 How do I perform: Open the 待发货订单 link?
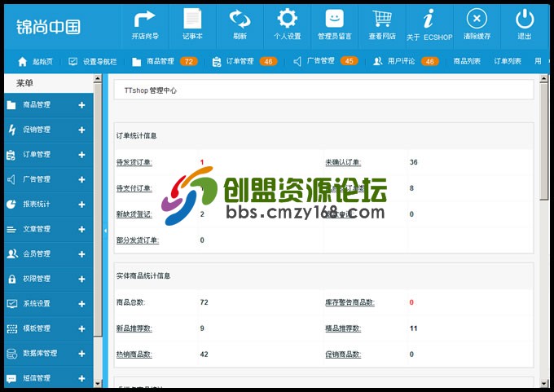coord(134,162)
